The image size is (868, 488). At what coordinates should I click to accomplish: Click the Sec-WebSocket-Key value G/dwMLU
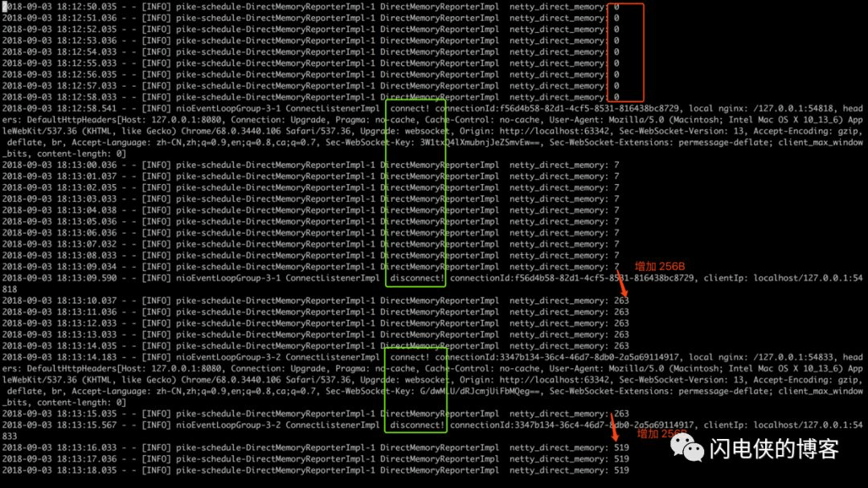[x=481, y=391]
